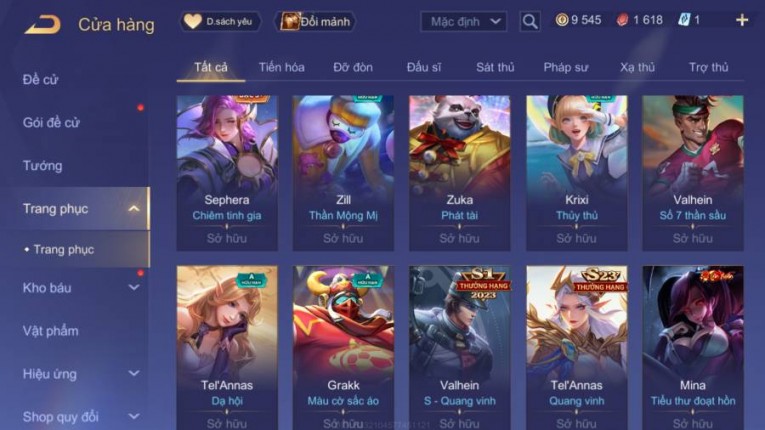765x430 pixels.
Task: Open Đổi mảnh fragment exchange
Action: (316, 21)
